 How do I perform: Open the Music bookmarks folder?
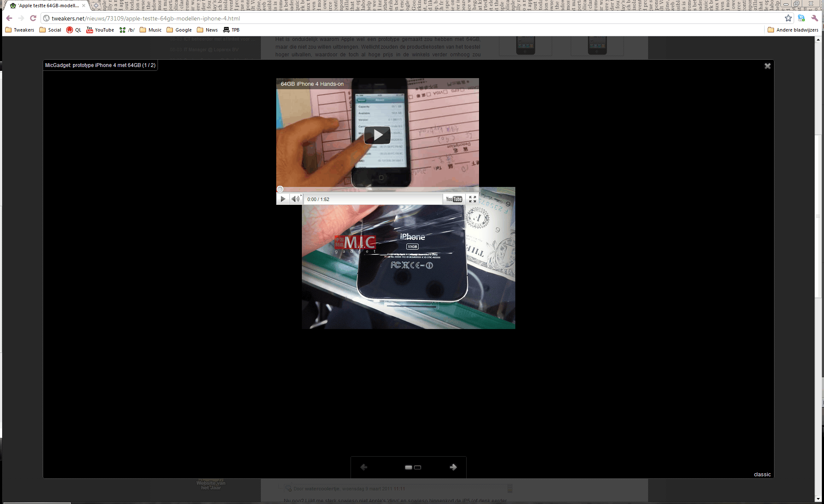(x=151, y=30)
